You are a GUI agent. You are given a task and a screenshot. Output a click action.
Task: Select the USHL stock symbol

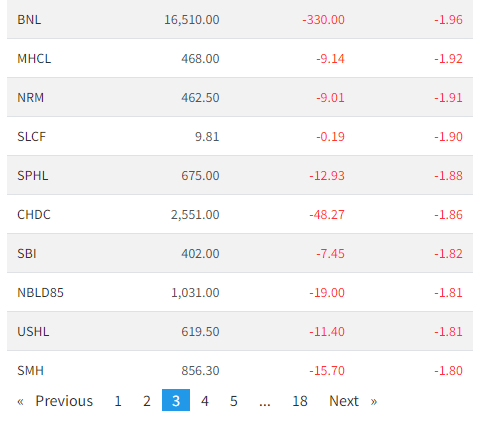coord(33,332)
